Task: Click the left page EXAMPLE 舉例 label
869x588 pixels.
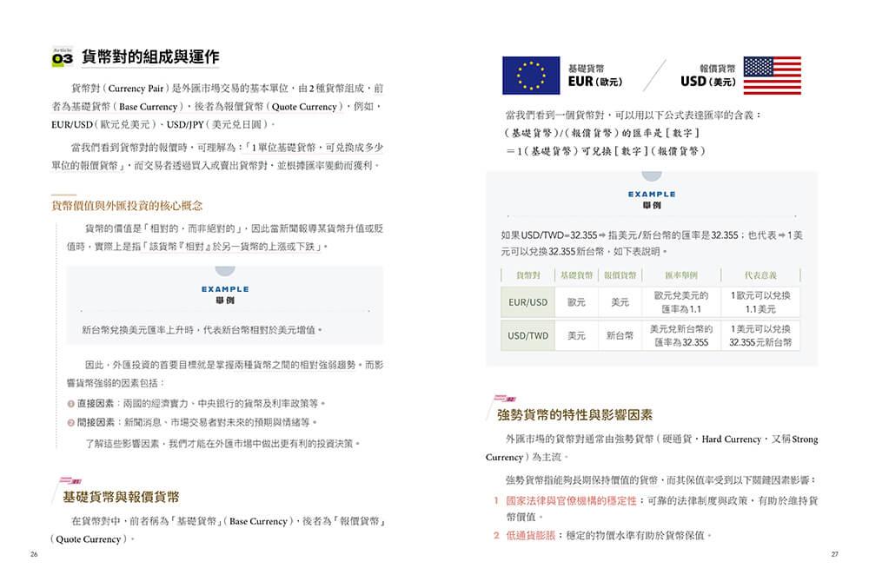Action: pyautogui.click(x=225, y=294)
